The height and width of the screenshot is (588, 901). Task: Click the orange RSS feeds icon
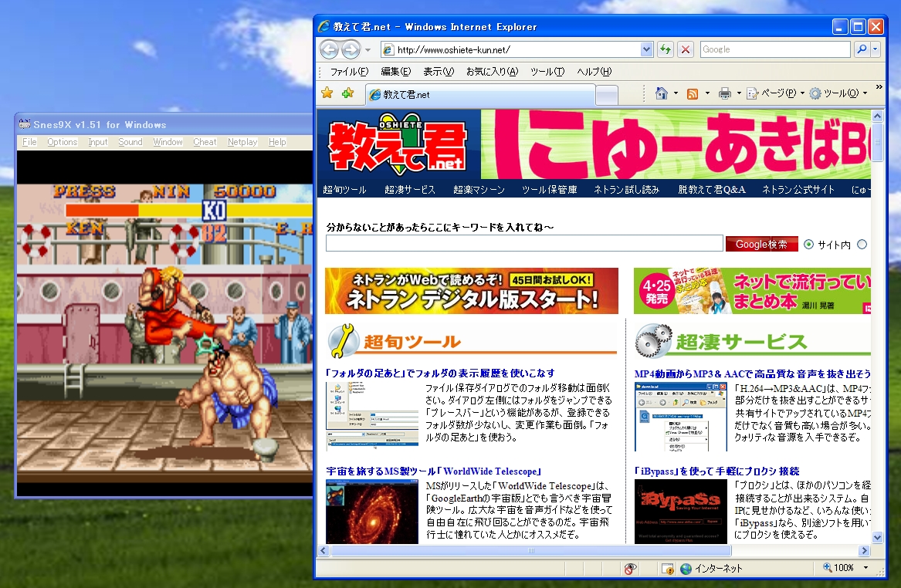(693, 93)
